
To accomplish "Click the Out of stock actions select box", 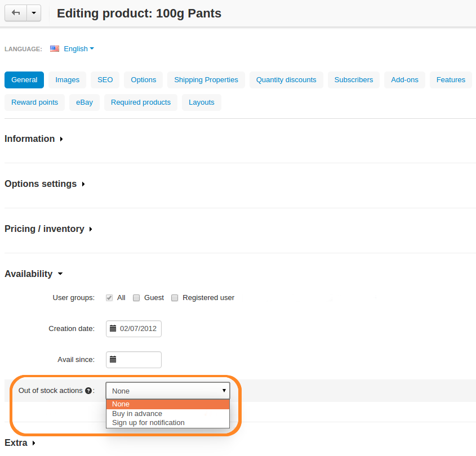I will pyautogui.click(x=168, y=391).
